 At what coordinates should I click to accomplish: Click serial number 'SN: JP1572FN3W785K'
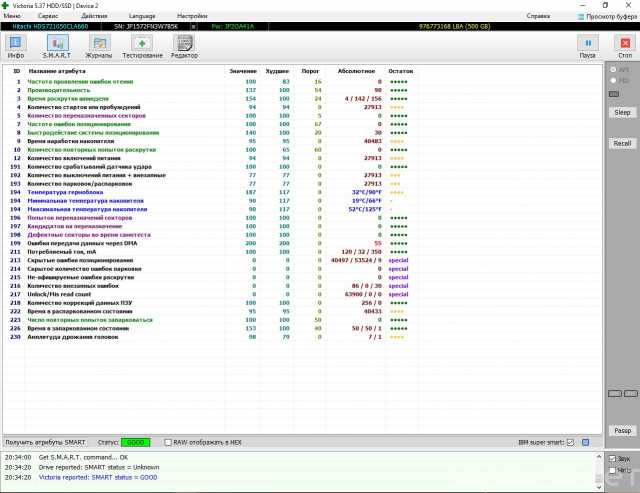[x=146, y=27]
